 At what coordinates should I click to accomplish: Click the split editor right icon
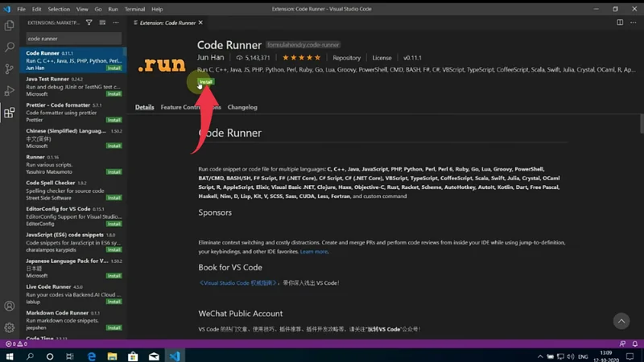tap(620, 23)
